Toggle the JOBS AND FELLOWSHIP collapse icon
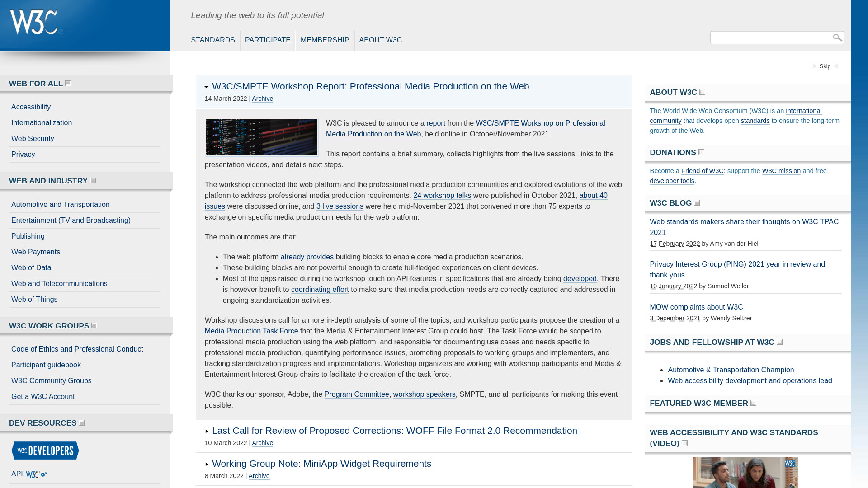 [780, 342]
